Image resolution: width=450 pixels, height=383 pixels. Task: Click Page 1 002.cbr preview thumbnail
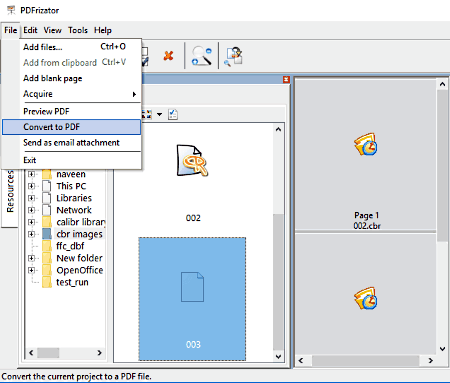click(x=366, y=154)
